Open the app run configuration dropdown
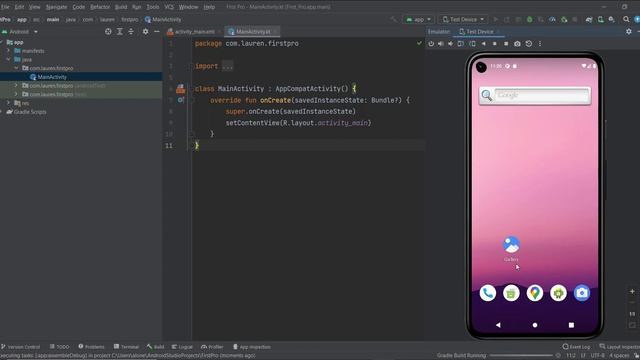 418,19
